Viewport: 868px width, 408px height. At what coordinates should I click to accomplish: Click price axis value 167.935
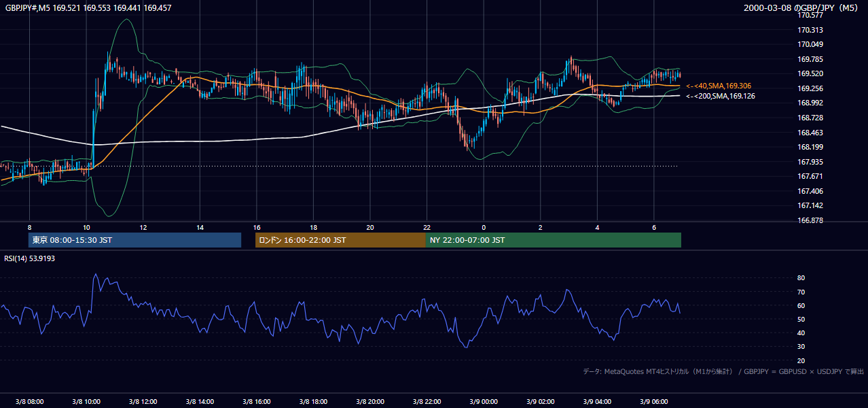(810, 162)
